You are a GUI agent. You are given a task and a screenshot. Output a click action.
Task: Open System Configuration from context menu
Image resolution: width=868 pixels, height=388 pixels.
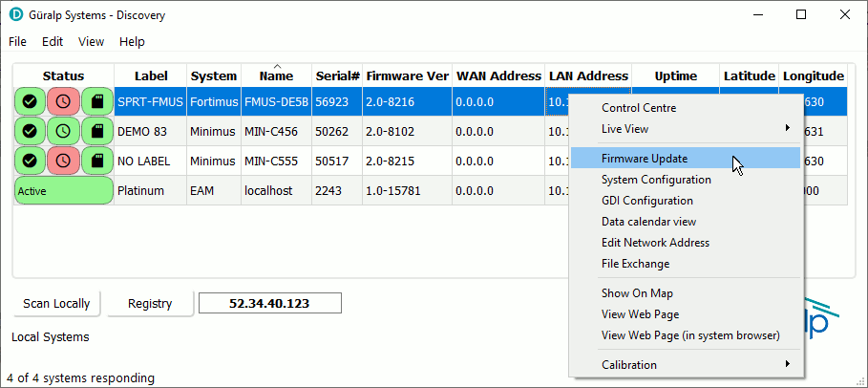click(686, 180)
